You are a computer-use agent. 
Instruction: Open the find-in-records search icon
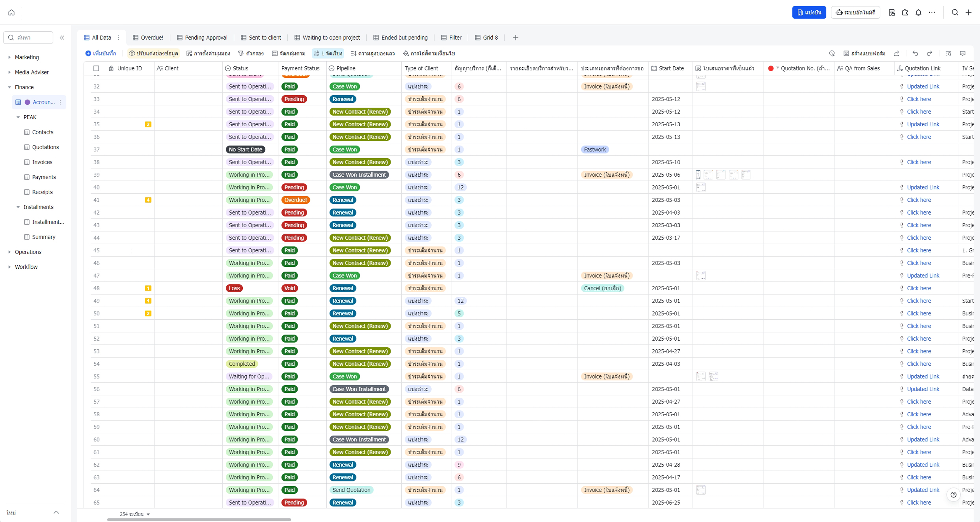948,53
